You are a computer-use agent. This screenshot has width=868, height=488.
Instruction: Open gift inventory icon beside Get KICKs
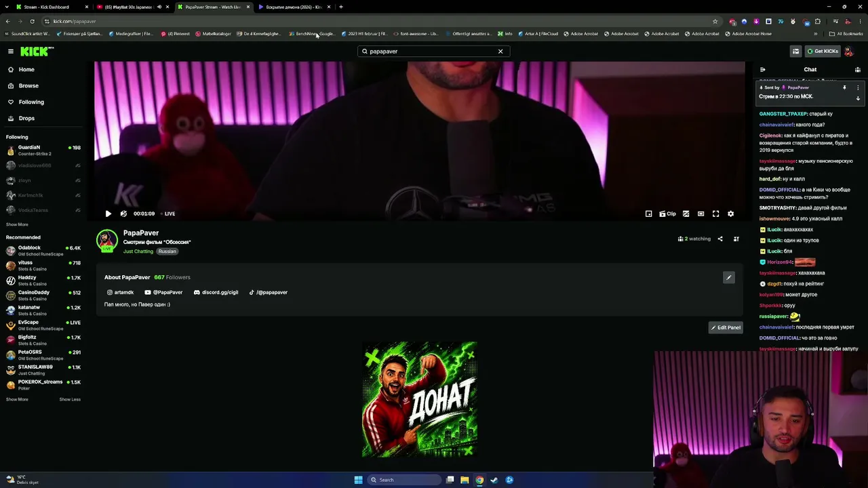(795, 51)
